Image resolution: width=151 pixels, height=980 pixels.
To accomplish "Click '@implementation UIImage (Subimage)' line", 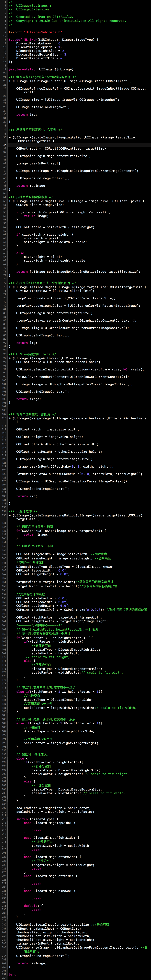I will 41,69.
